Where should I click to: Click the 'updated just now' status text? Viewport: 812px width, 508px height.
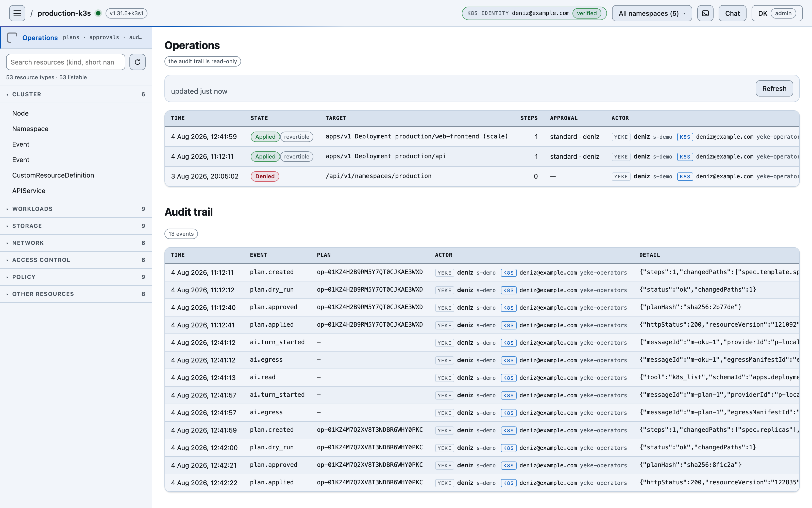[199, 91]
